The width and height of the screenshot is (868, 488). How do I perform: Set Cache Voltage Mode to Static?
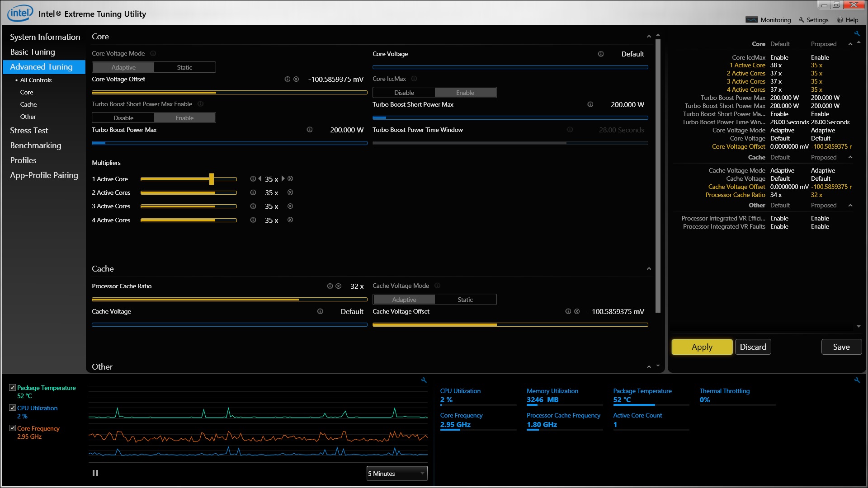tap(465, 300)
